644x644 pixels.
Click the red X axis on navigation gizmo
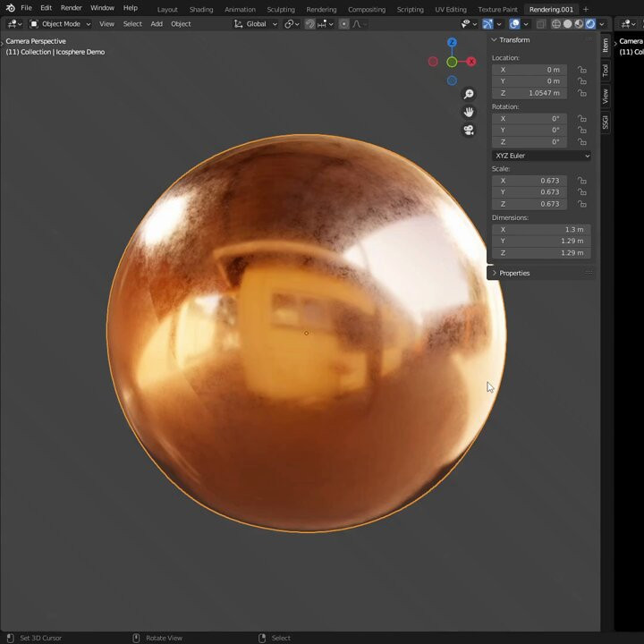[471, 62]
